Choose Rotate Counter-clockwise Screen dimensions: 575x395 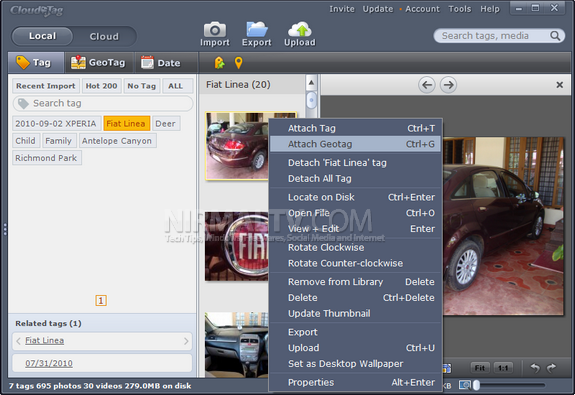click(x=355, y=263)
